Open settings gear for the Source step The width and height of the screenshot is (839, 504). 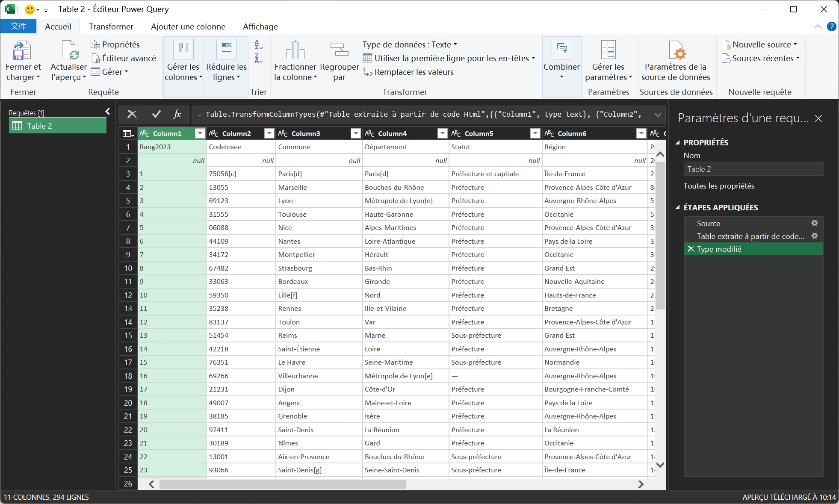[815, 223]
